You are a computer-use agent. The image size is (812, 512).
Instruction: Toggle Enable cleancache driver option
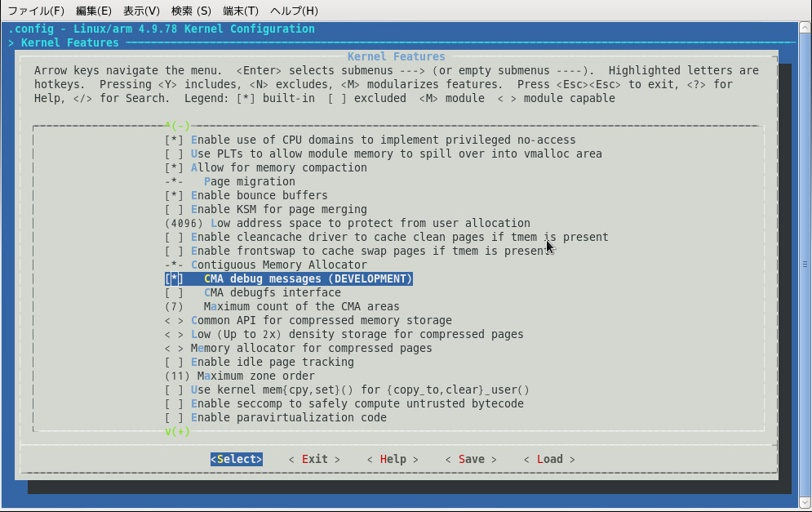[x=386, y=238]
